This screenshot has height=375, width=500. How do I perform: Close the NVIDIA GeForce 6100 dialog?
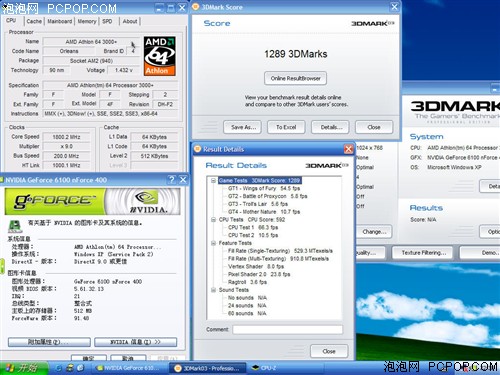pos(183,180)
